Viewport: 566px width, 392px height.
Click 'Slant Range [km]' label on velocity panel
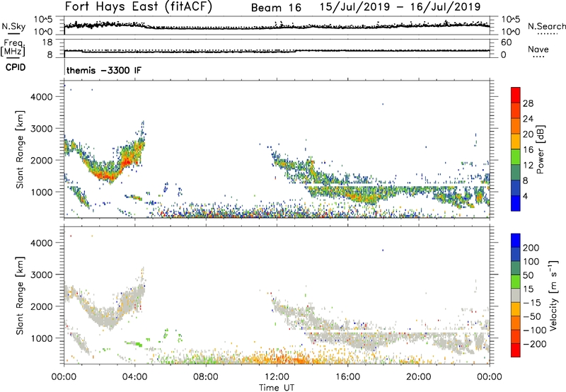[x=20, y=296]
